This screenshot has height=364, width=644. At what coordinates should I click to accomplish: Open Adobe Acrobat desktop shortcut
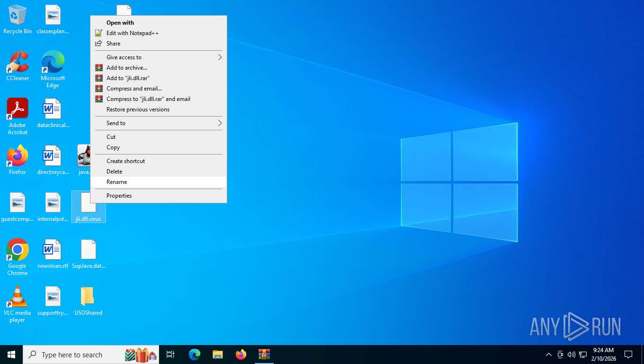pos(18,117)
